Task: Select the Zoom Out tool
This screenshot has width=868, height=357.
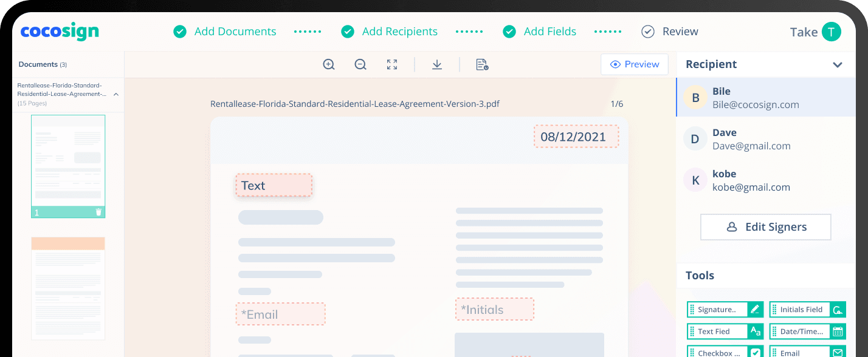Action: 360,64
